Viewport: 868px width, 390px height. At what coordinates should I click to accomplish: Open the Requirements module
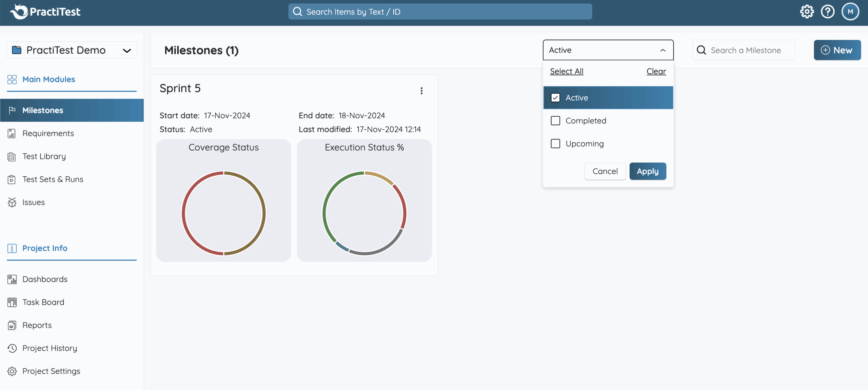(x=48, y=133)
